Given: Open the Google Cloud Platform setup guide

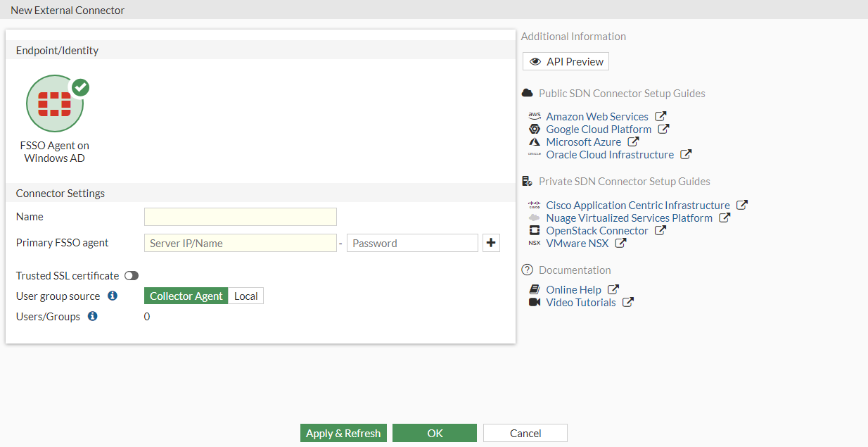Looking at the screenshot, I should click(x=599, y=129).
